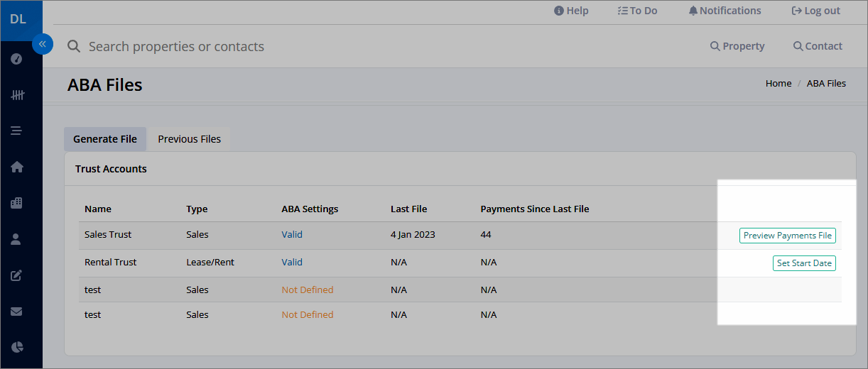868x369 pixels.
Task: Click the 4 Jan 2023 last file date
Action: (413, 234)
